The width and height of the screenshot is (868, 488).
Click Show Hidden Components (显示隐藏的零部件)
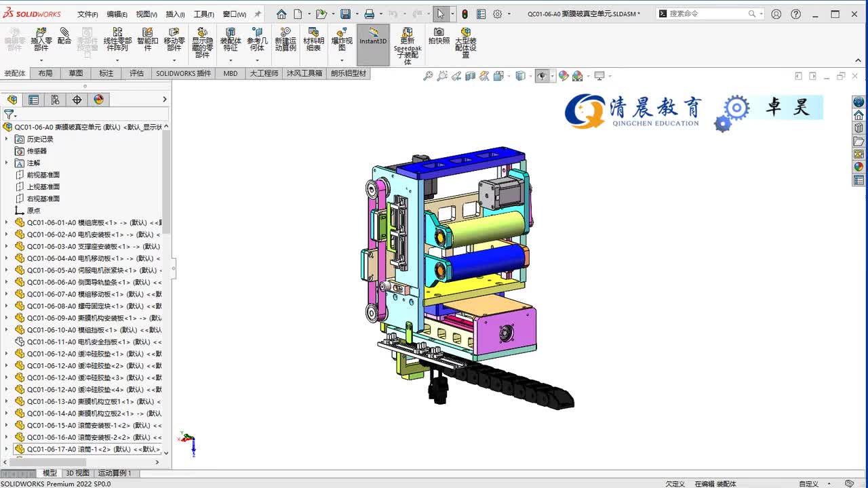(x=202, y=43)
